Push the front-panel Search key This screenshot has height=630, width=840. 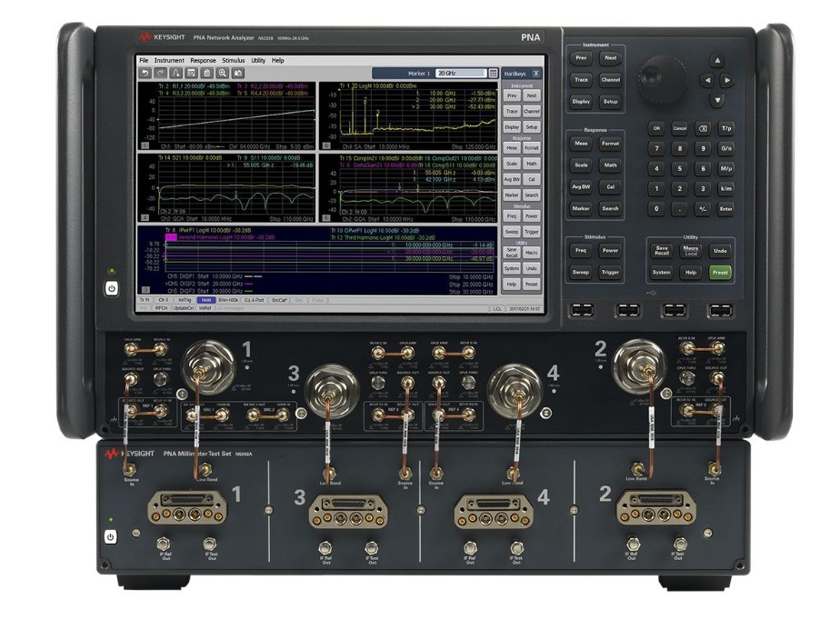(x=610, y=208)
